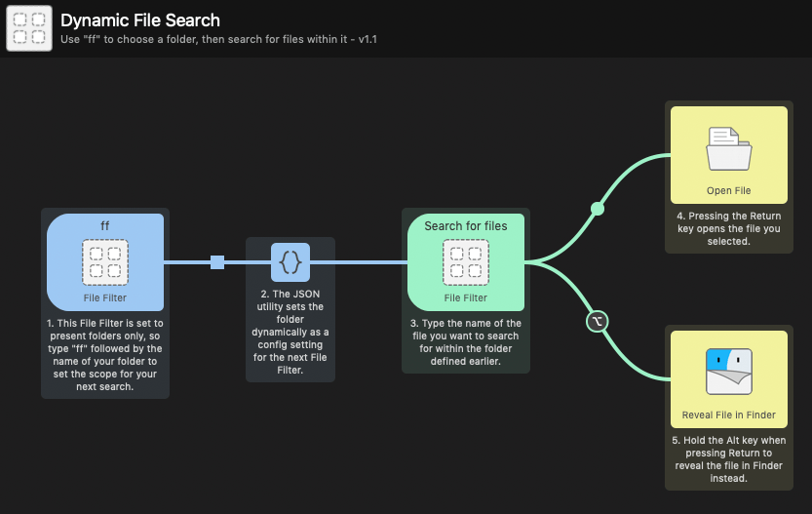This screenshot has width=812, height=514.
Task: Click the "ff" keyword title text
Action: pos(105,225)
